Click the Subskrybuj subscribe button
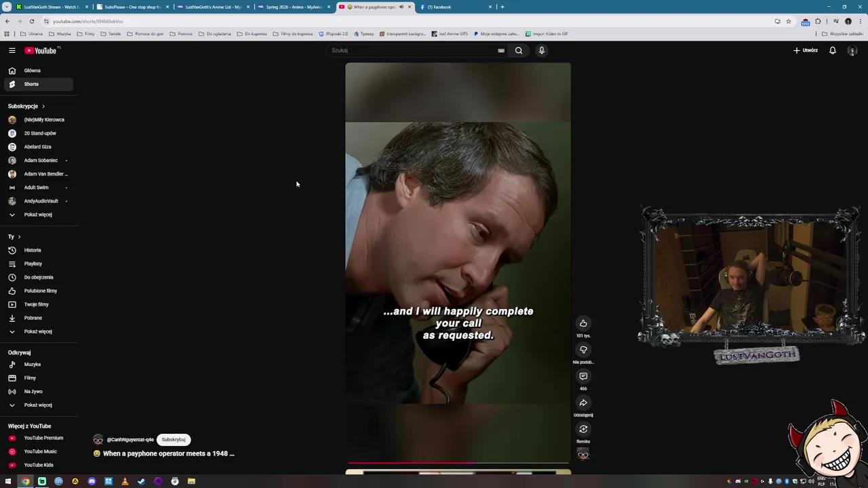Viewport: 868px width, 488px height. pos(174,440)
